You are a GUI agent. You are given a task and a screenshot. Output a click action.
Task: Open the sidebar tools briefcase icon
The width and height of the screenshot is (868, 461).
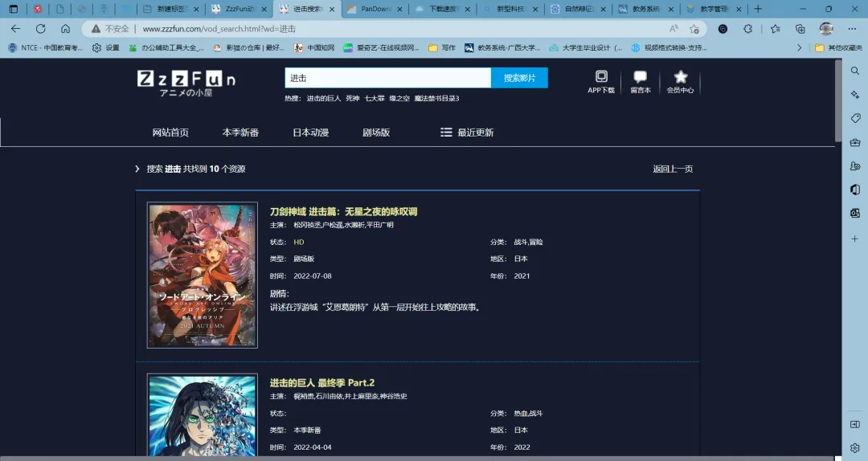coord(855,142)
